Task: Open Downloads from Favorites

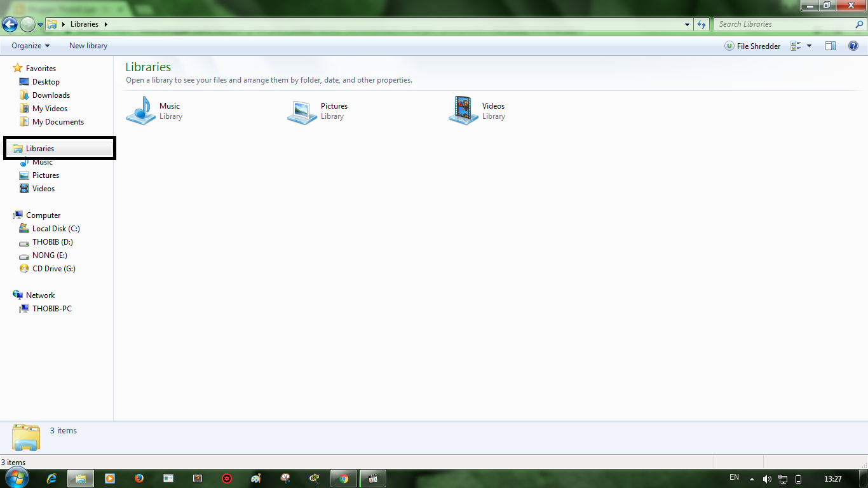Action: coord(50,95)
